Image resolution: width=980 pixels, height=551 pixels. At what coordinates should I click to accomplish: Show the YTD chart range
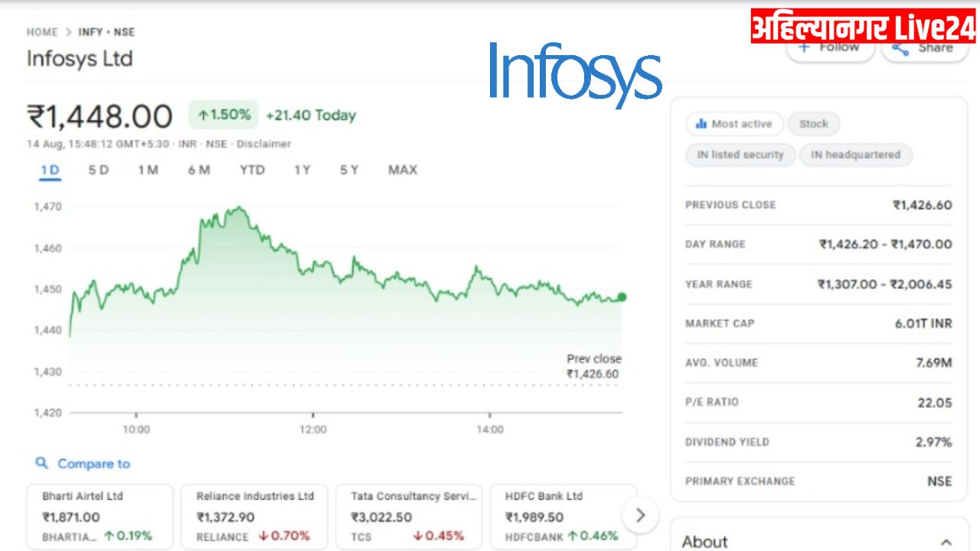click(252, 170)
